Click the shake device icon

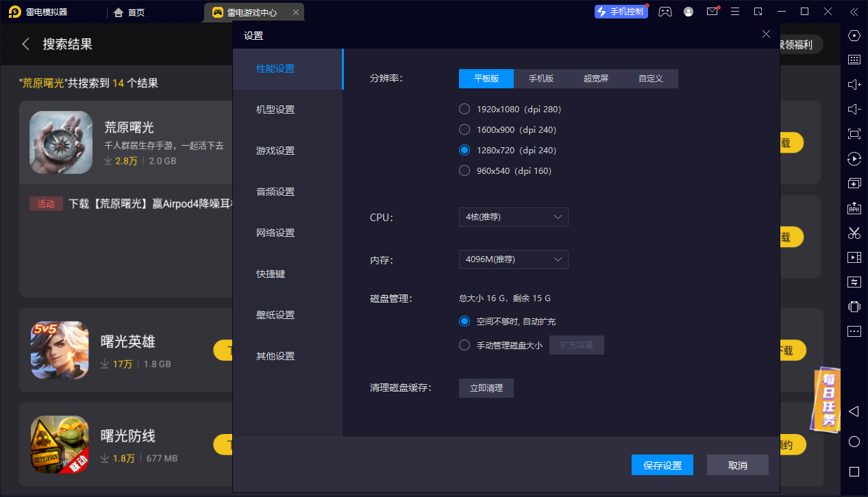pyautogui.click(x=854, y=307)
